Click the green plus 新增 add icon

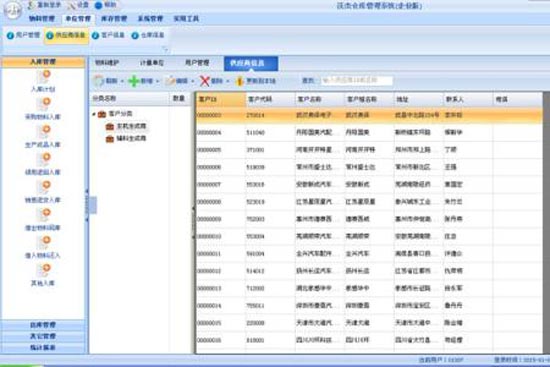(133, 81)
